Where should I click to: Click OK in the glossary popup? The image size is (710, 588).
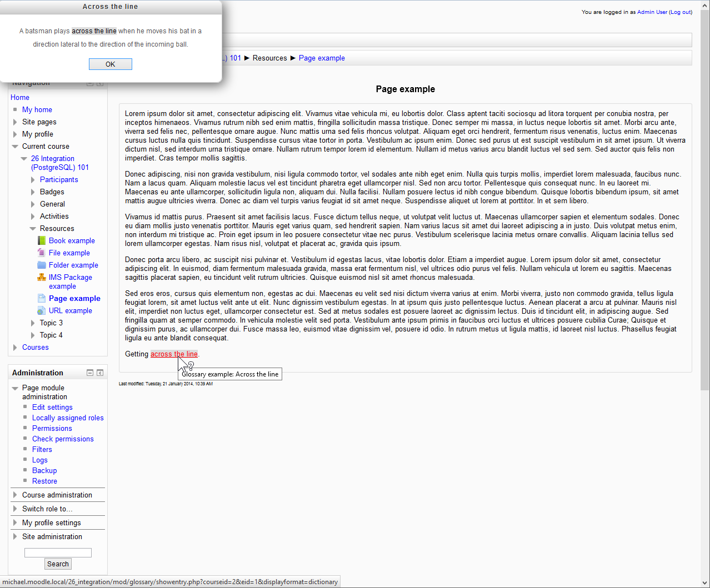[x=111, y=64]
